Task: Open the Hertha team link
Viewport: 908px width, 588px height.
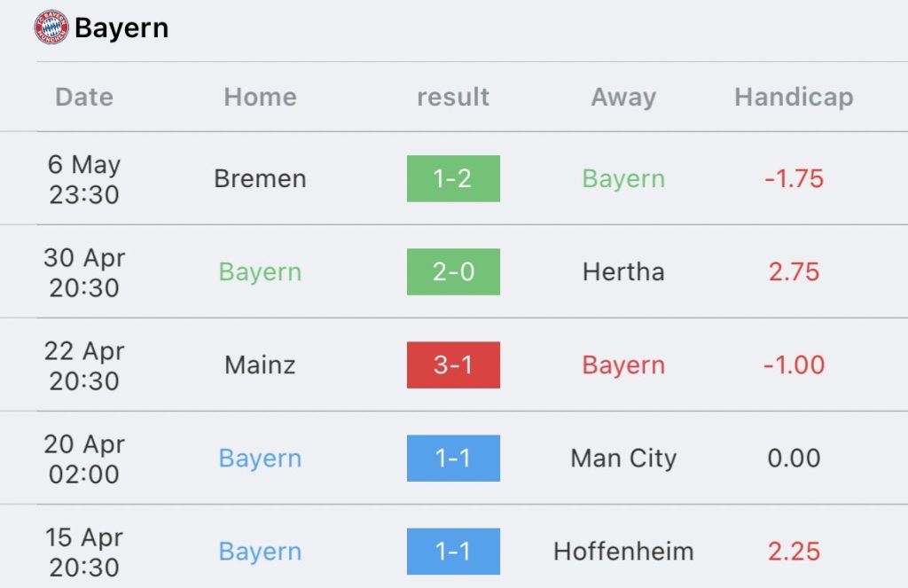Action: [623, 271]
